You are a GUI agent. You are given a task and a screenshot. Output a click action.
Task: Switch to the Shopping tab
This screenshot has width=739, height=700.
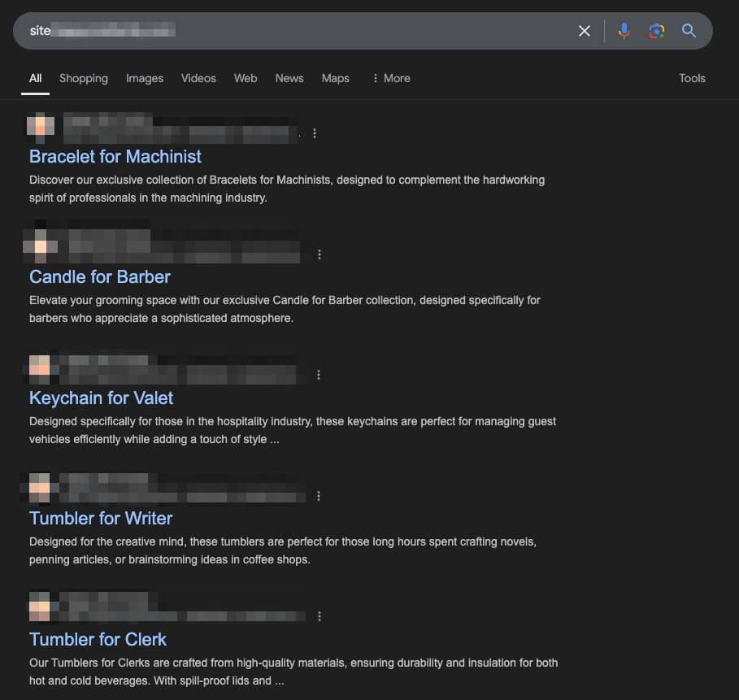[84, 78]
